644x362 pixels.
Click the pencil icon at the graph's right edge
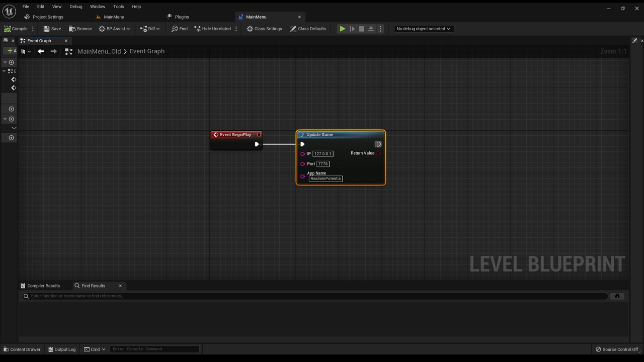click(634, 41)
